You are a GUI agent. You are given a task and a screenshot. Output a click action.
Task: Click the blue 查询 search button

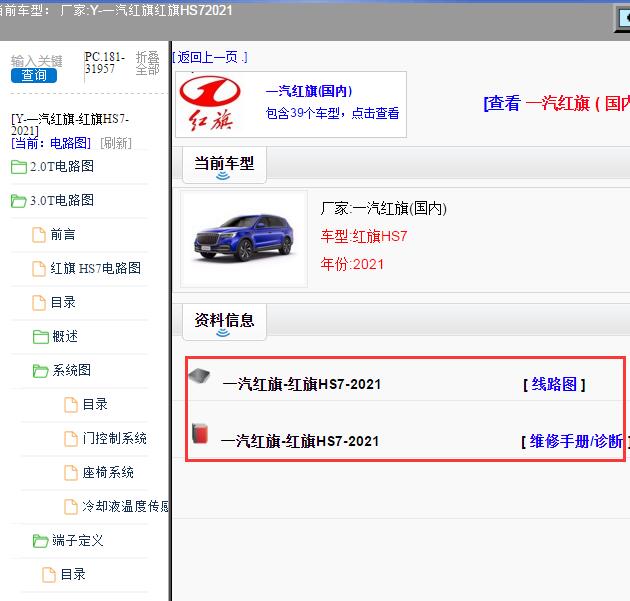(x=34, y=75)
